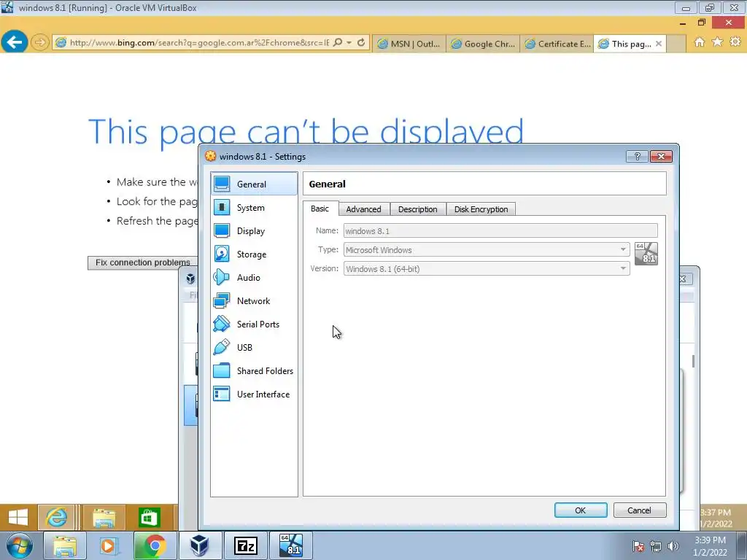Open Network settings category
This screenshot has height=560, width=747.
pos(254,301)
